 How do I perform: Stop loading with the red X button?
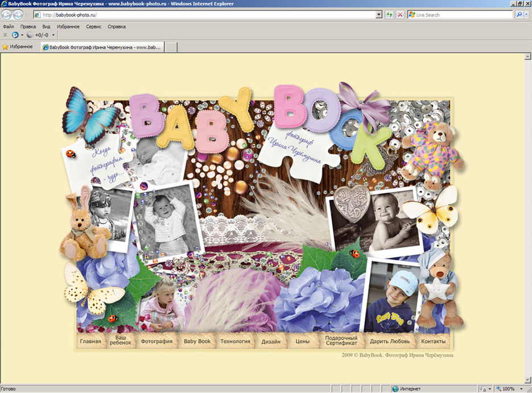[401, 15]
